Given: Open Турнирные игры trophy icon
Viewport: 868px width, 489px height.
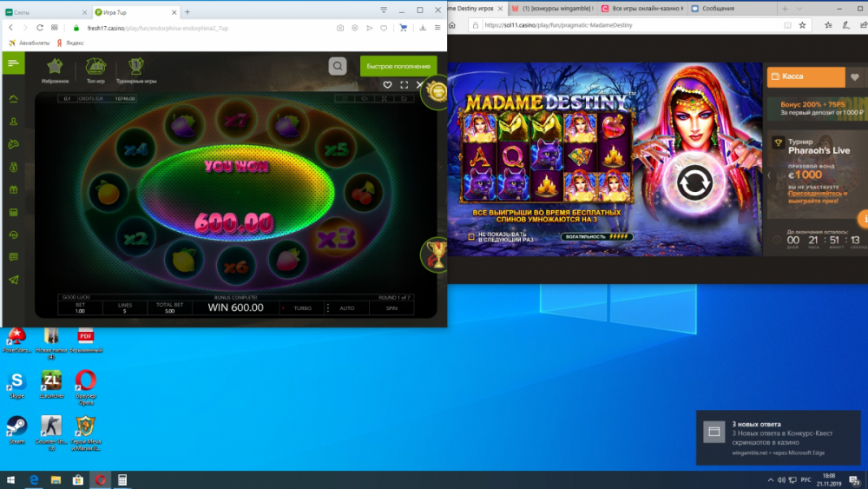Looking at the screenshot, I should pyautogui.click(x=136, y=67).
